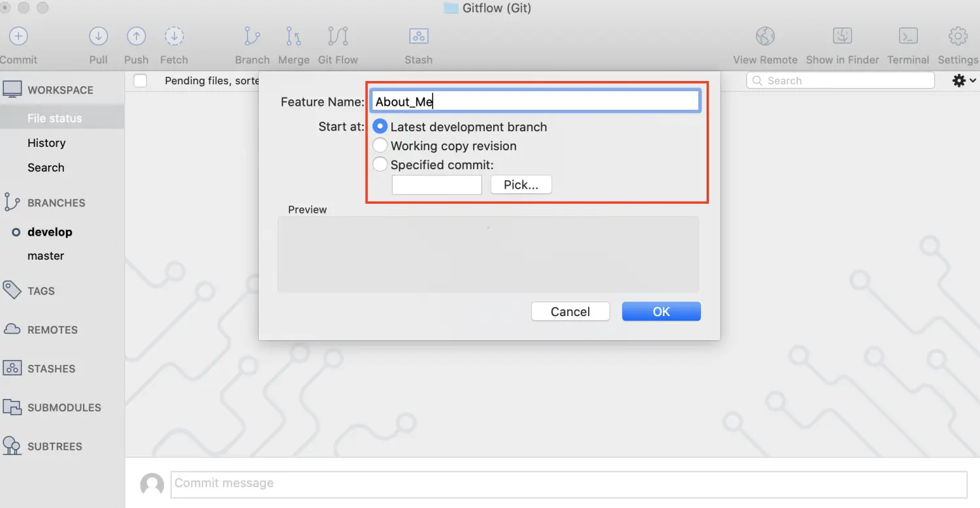Screen dimensions: 980x508
Task: Click the Preview area in dialog
Action: click(x=488, y=255)
